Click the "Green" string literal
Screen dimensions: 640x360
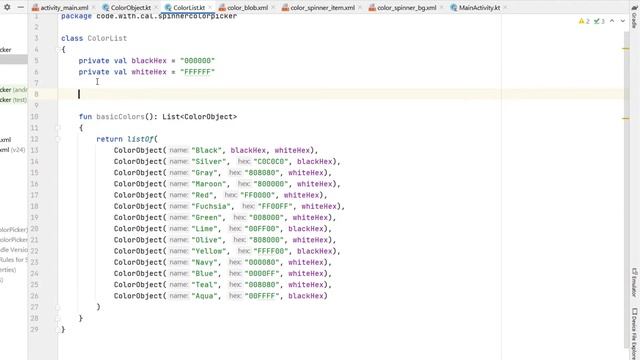(207, 218)
